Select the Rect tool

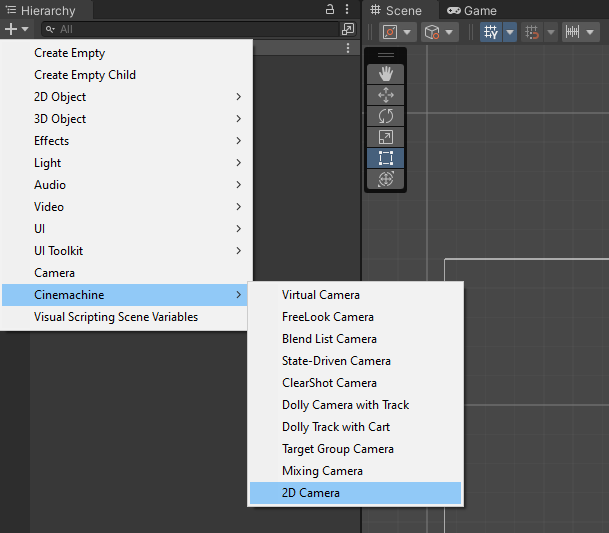point(386,158)
